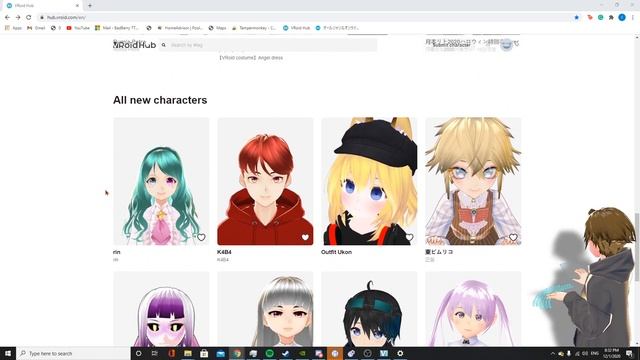
Task: Open the purple-haired masked character thumbnail
Action: (161, 309)
